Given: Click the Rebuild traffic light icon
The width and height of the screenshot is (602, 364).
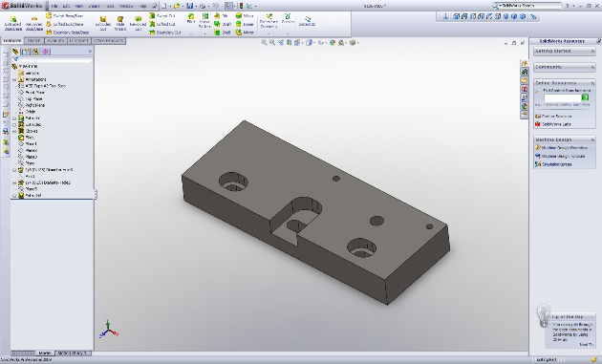Looking at the screenshot, I should 241,6.
